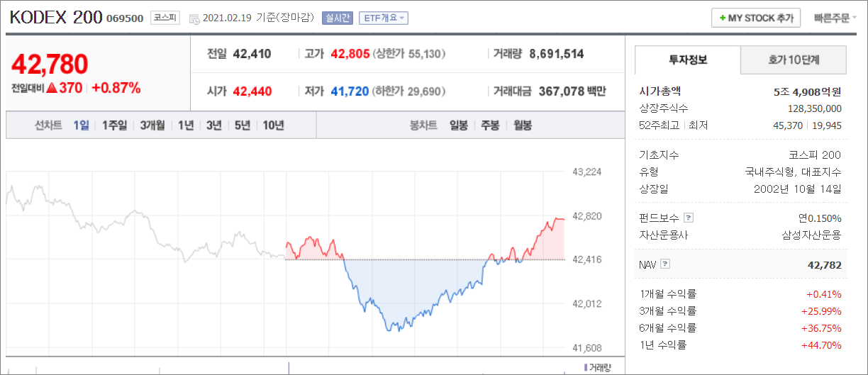868x375 pixels.
Task: Select the 1년 line chart period
Action: click(186, 125)
